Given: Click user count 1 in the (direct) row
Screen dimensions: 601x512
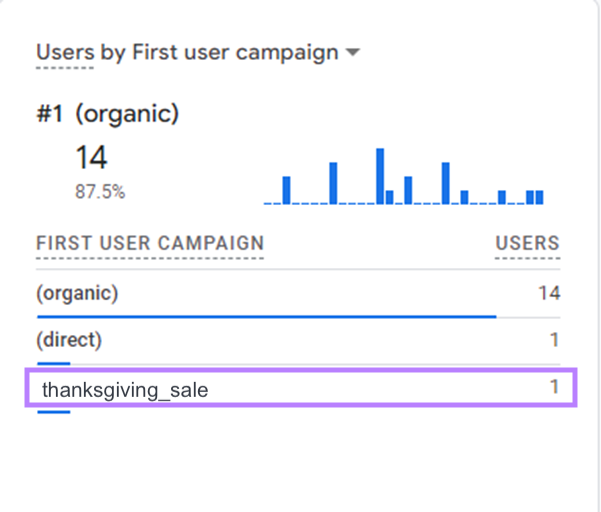Looking at the screenshot, I should click(554, 340).
